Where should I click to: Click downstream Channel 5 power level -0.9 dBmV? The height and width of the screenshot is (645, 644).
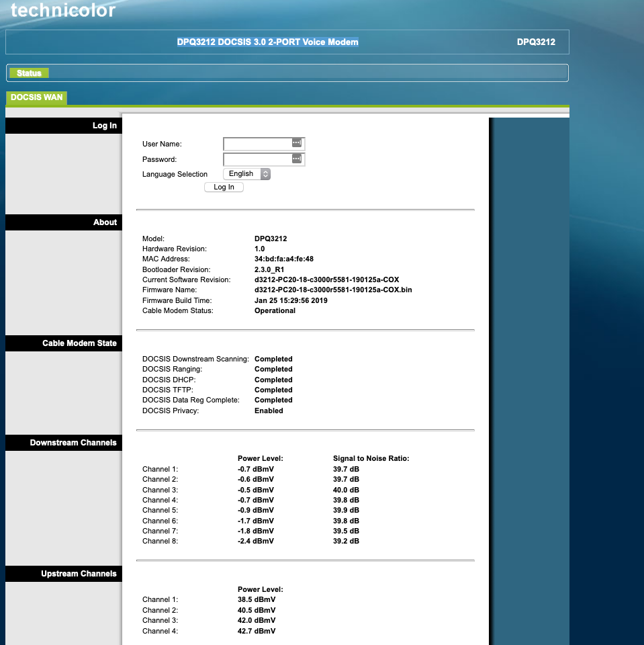click(x=255, y=510)
